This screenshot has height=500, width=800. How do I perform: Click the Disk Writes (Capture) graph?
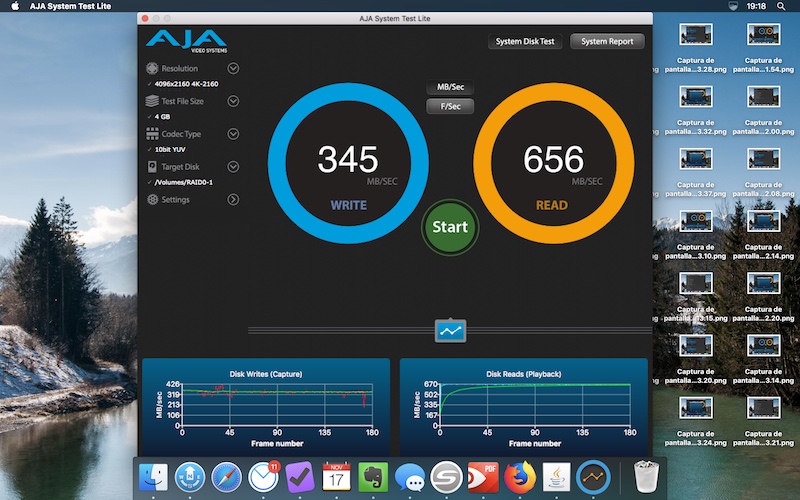coord(266,407)
